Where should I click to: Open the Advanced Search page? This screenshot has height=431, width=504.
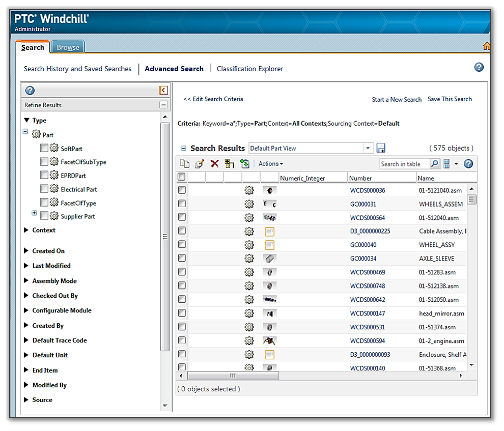(174, 69)
